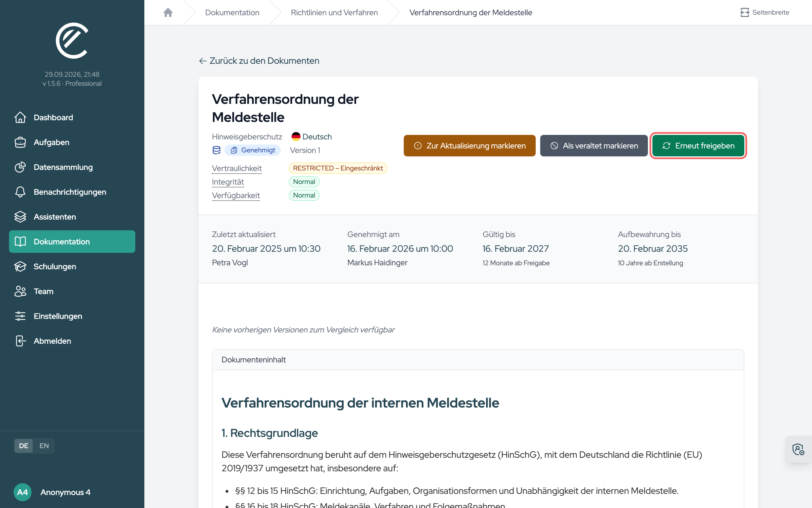Click Zur Aktualisierung markieren button
Image resolution: width=812 pixels, height=508 pixels.
[469, 145]
